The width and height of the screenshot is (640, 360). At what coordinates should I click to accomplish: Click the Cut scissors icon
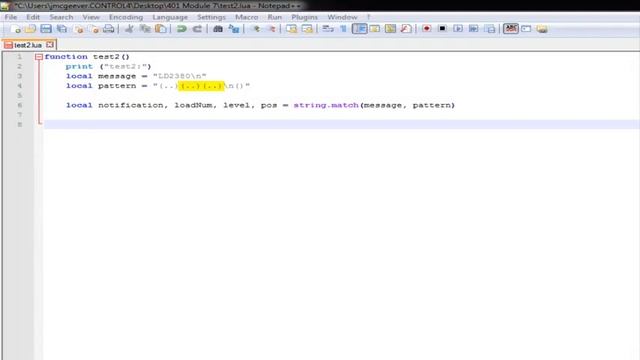129,29
